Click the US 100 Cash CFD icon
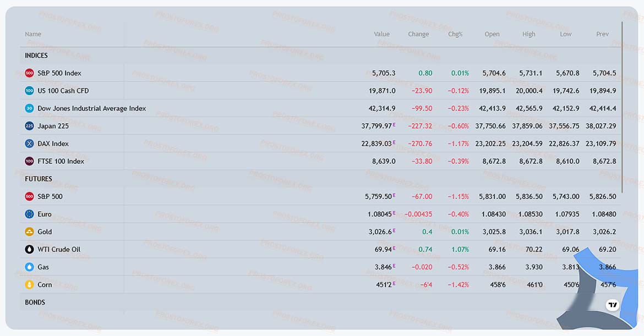 (x=29, y=91)
